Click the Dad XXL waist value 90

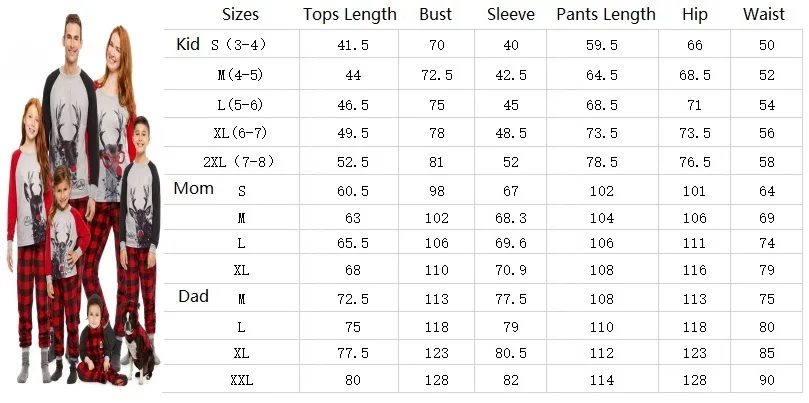(767, 380)
